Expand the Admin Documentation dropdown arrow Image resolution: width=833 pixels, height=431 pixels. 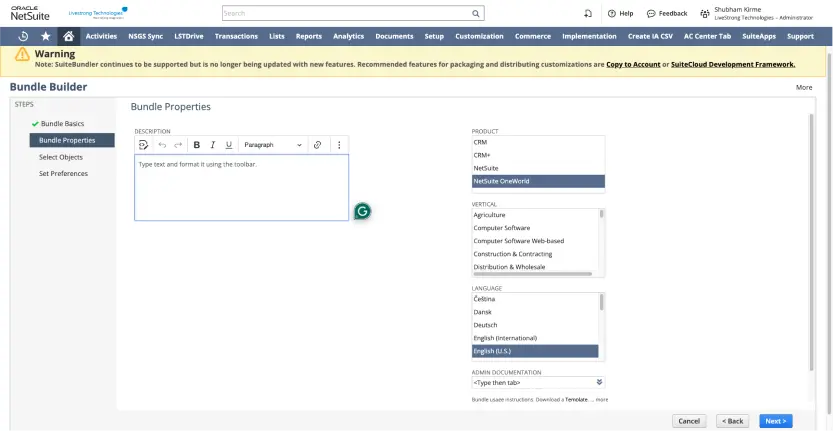click(599, 382)
